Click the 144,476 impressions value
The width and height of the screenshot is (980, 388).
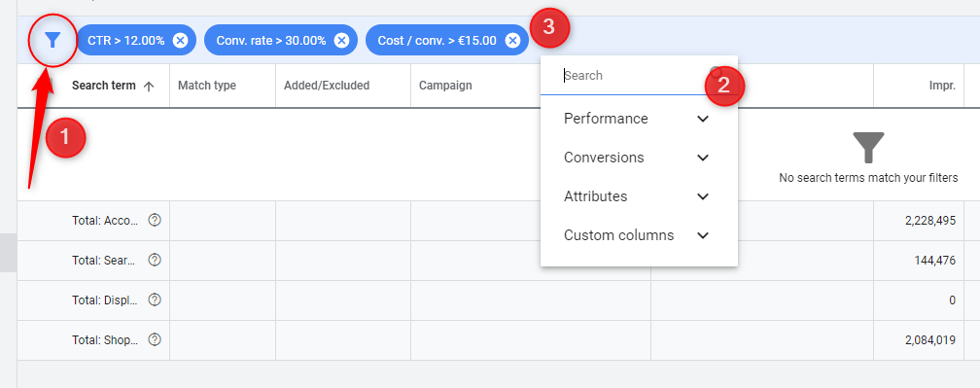point(935,261)
